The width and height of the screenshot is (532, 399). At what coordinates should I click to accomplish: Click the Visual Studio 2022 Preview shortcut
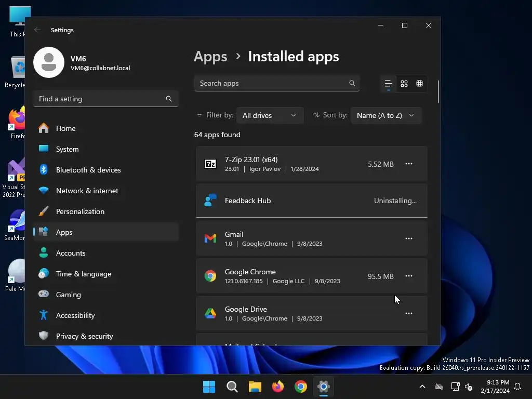pos(14,178)
